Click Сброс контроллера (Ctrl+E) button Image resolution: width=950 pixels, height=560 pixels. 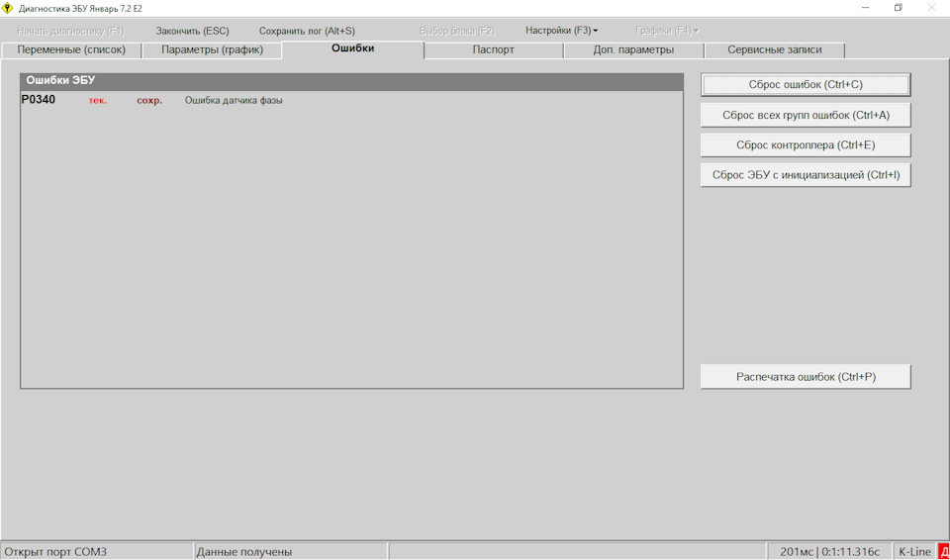click(806, 144)
